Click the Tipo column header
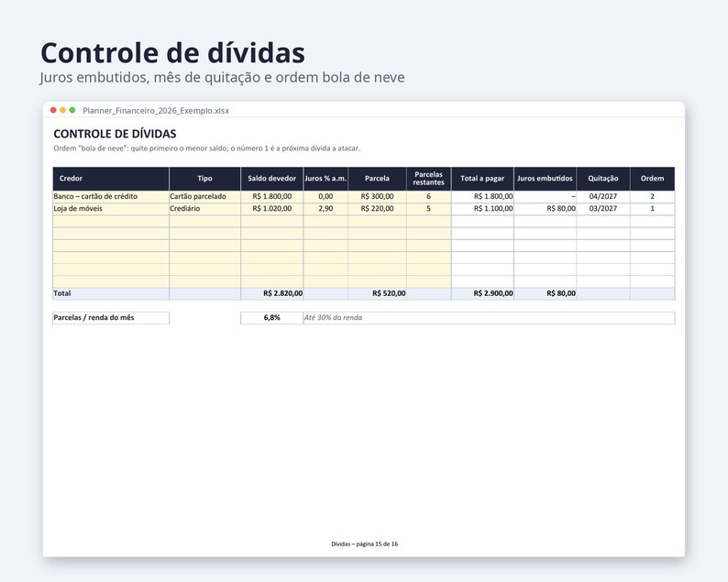The image size is (728, 582). (x=204, y=179)
